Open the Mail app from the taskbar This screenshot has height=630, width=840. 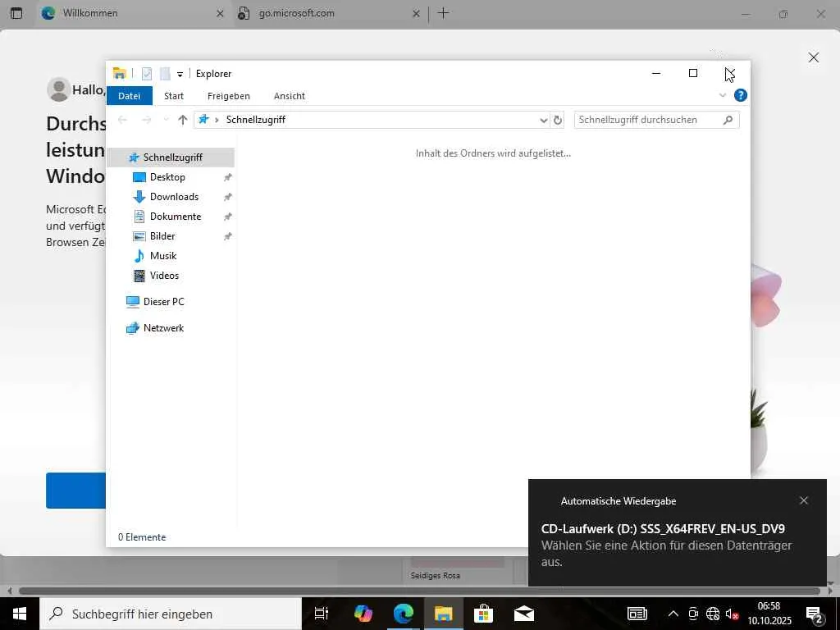(524, 614)
